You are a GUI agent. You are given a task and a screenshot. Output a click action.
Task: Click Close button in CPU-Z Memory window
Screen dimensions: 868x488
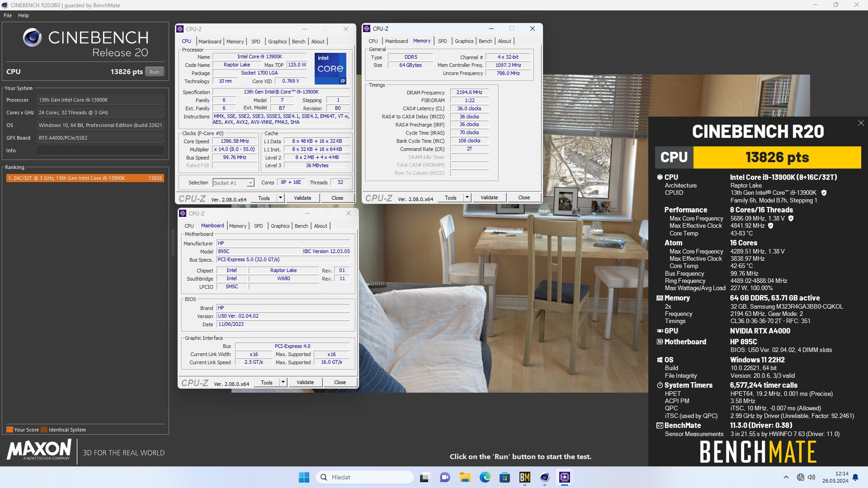click(x=524, y=197)
